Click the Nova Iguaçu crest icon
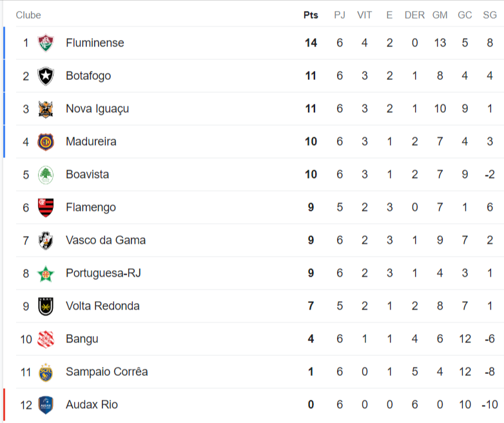504x423 pixels. (x=46, y=109)
